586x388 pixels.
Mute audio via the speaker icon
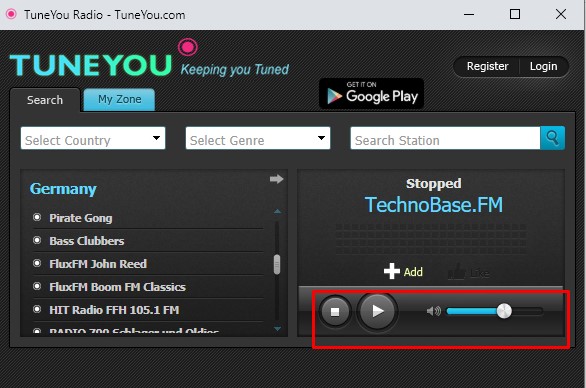pos(434,311)
